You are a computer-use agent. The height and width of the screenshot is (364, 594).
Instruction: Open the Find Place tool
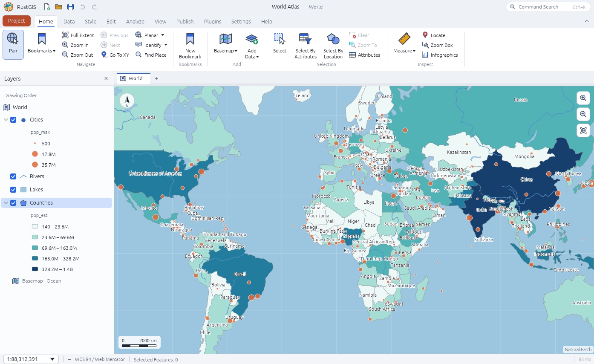coord(151,55)
